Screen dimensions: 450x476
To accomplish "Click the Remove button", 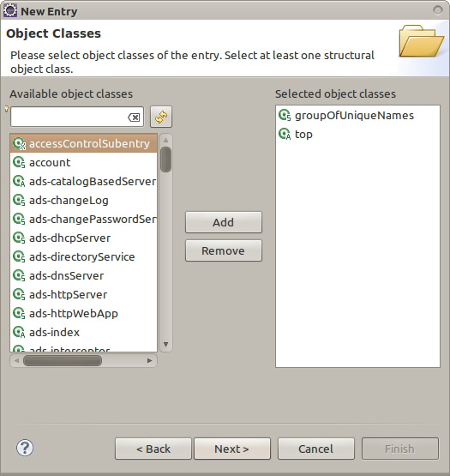I will pyautogui.click(x=224, y=250).
